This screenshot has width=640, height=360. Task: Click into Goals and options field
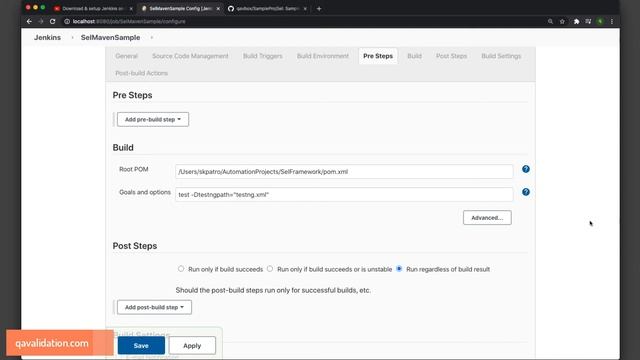(x=344, y=195)
